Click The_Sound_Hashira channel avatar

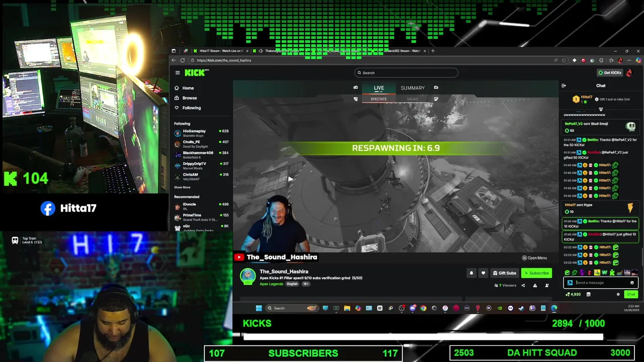pos(248,277)
